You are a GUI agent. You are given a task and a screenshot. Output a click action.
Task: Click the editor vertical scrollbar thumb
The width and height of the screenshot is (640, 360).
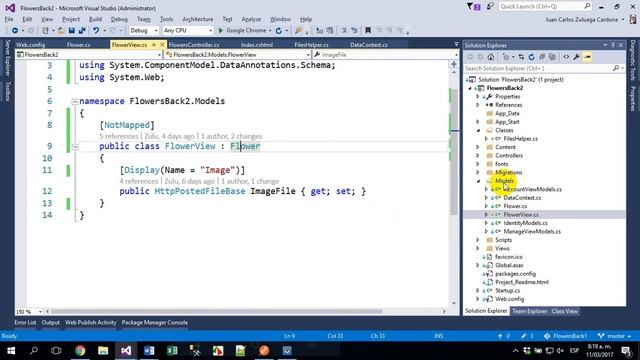point(453,151)
